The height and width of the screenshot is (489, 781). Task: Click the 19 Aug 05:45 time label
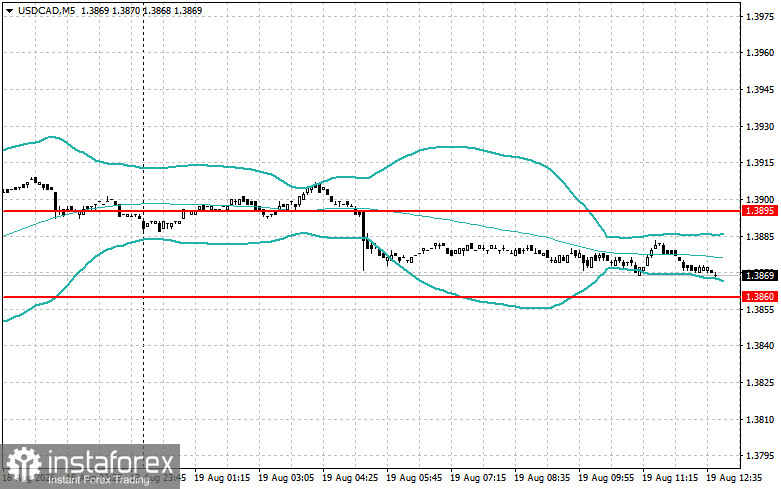[x=414, y=478]
